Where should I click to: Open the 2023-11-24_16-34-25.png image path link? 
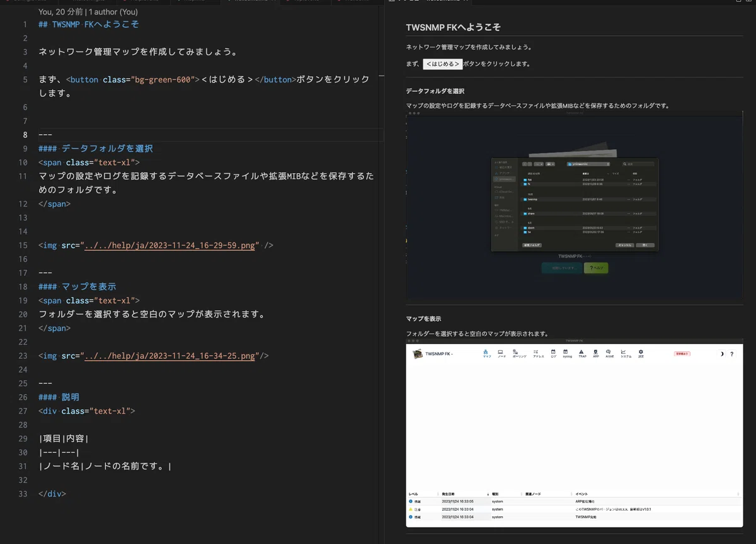click(169, 356)
